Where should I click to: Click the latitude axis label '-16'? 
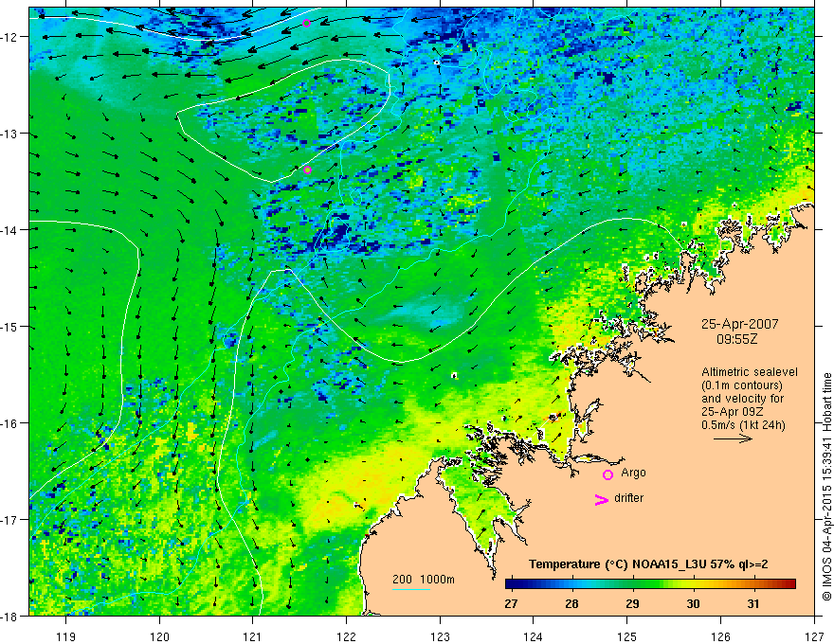point(9,423)
